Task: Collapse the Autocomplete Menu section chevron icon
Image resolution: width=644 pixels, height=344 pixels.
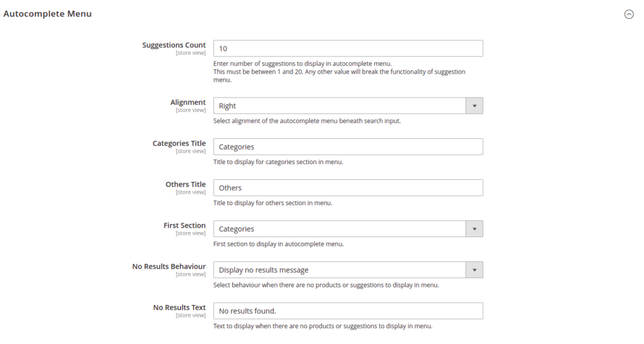Action: click(x=629, y=14)
